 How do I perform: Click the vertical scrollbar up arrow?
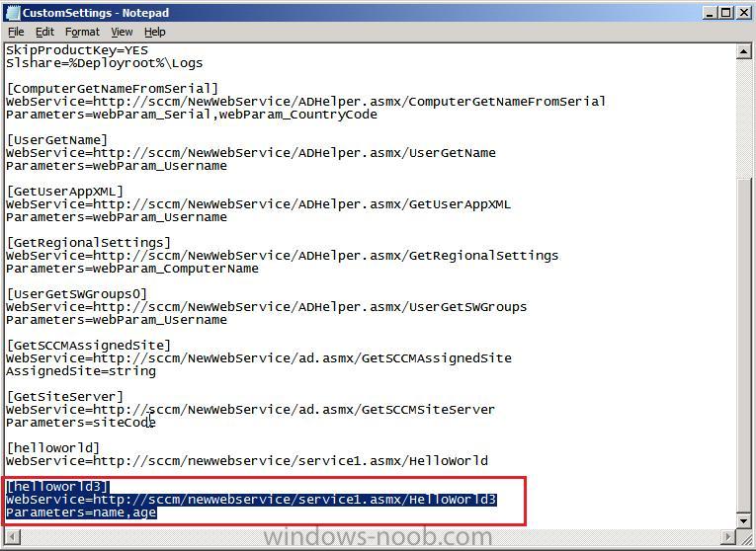click(x=743, y=51)
